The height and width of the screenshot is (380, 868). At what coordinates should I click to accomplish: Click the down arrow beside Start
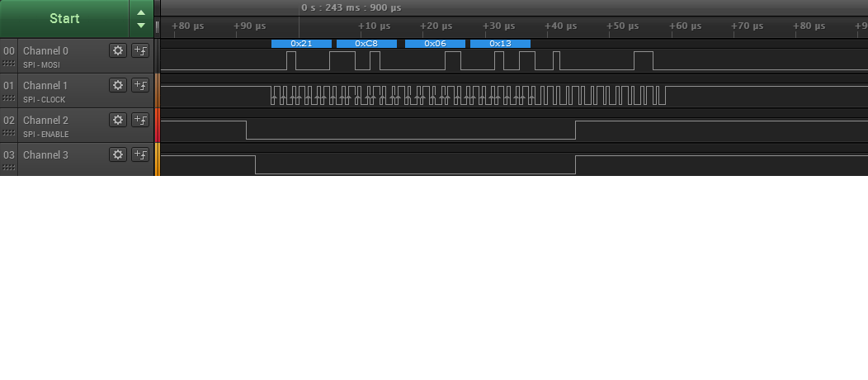coord(141,25)
